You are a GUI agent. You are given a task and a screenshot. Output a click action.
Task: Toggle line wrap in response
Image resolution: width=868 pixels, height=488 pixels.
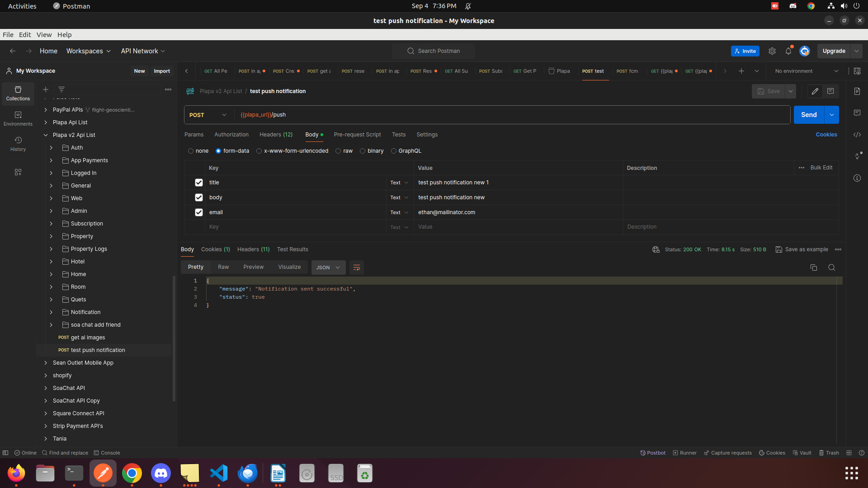click(x=357, y=267)
